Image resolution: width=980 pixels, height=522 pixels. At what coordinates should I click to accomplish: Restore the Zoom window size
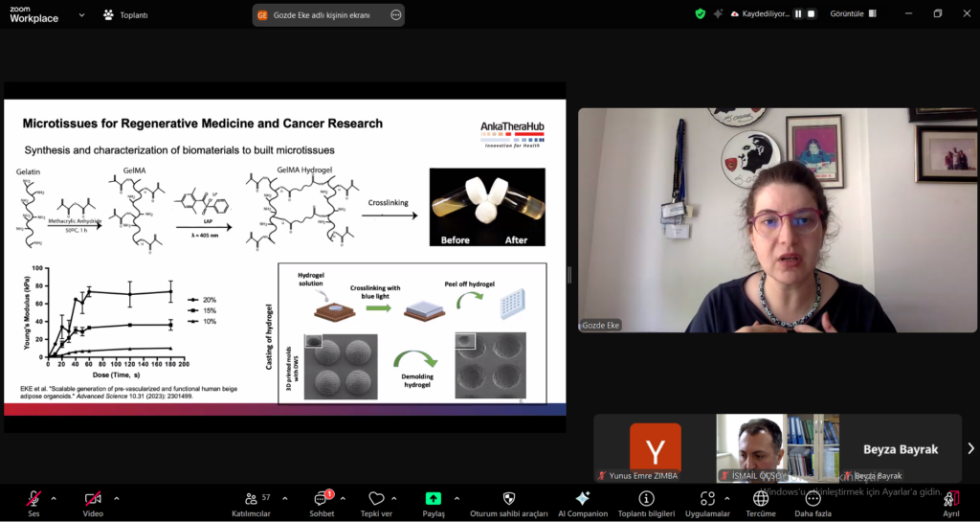[x=938, y=13]
